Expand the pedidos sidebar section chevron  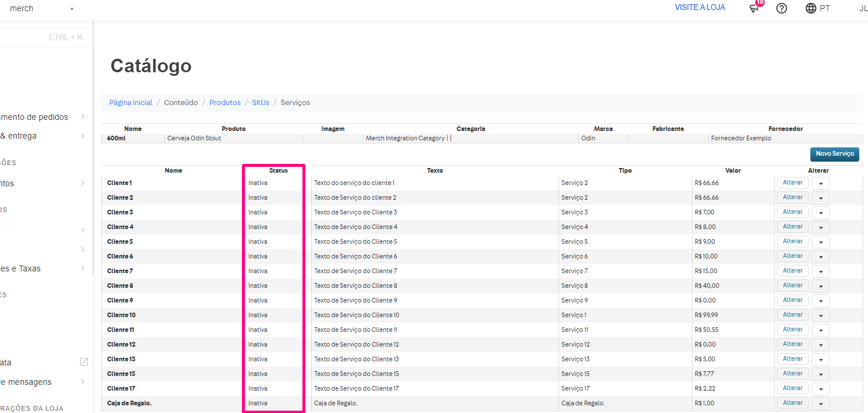pyautogui.click(x=83, y=117)
